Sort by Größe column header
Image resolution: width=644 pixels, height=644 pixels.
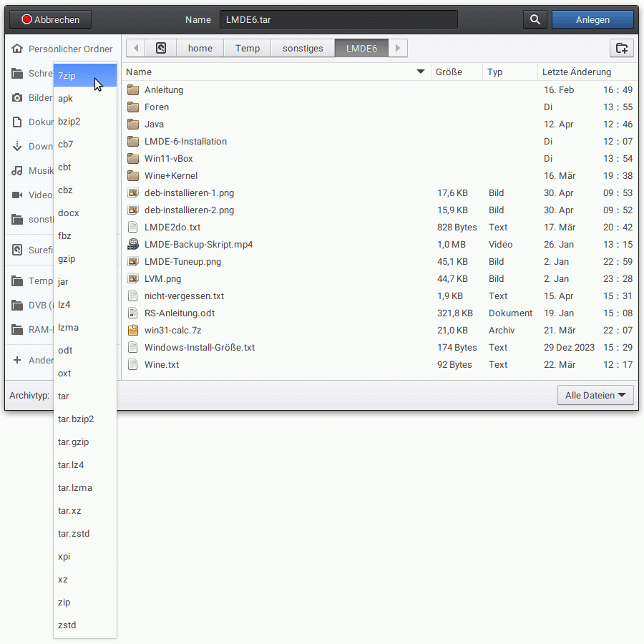[457, 72]
